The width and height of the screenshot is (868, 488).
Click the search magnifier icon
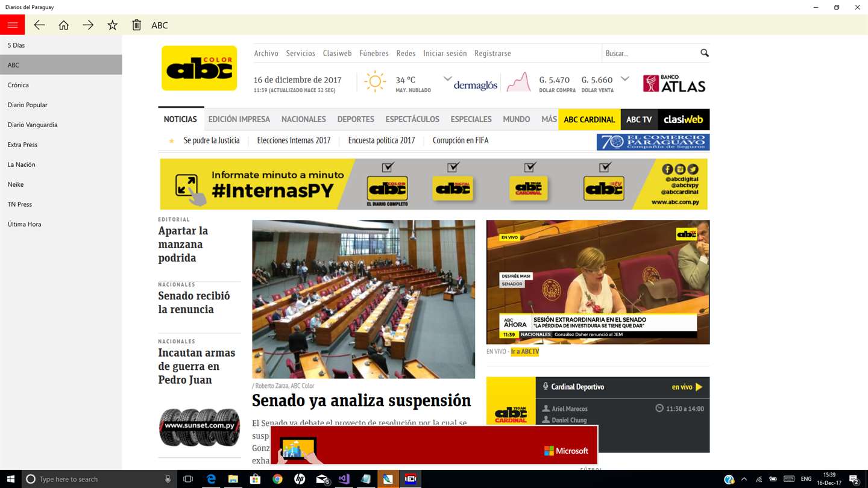pos(704,53)
